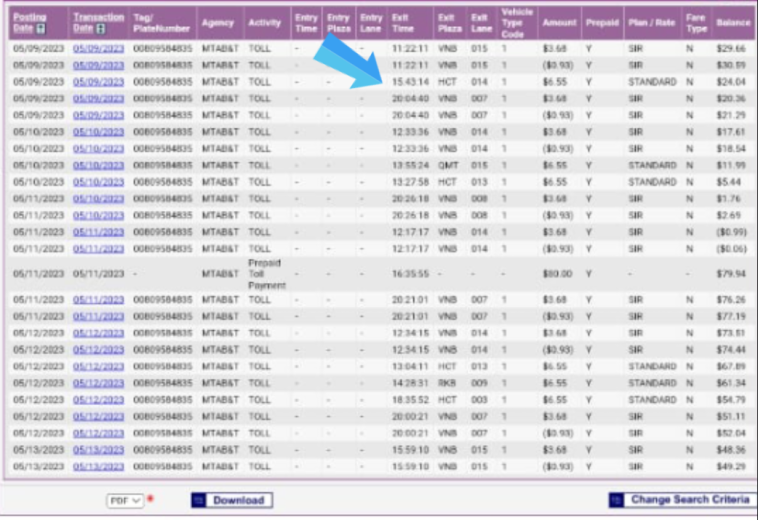Open transaction date link for 13:04:11 HCT toll
The height and width of the screenshot is (520, 758).
pos(98,366)
